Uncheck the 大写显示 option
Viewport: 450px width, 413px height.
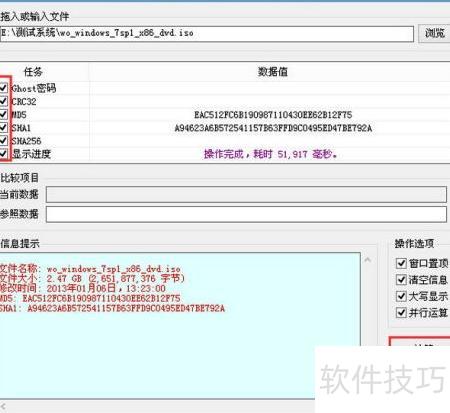coord(401,296)
